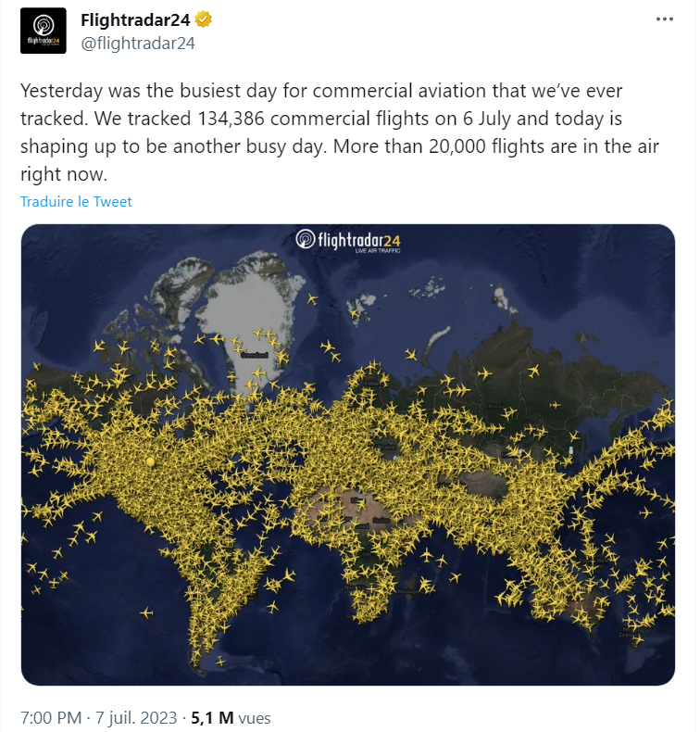The height and width of the screenshot is (732, 700).
Task: Open the flight map image in the tweet
Action: click(x=348, y=454)
